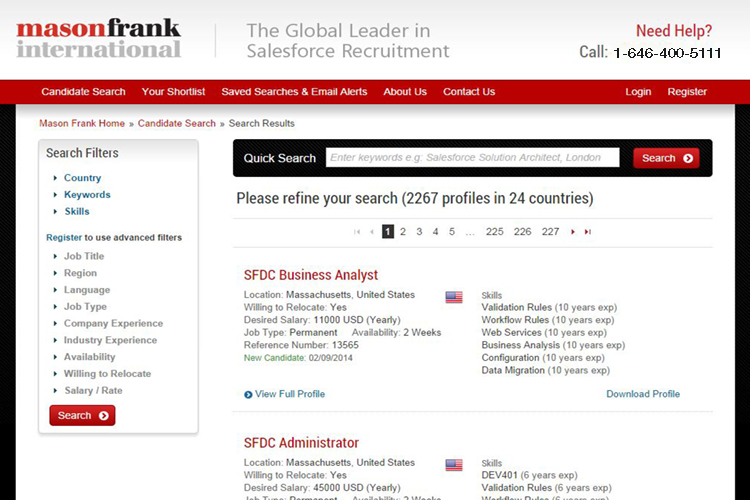Expand the Keywords filter
The image size is (750, 500).
click(87, 195)
